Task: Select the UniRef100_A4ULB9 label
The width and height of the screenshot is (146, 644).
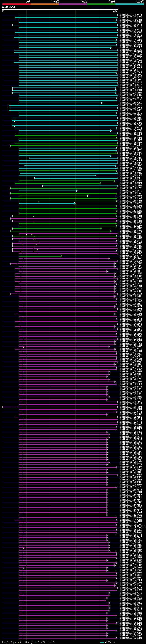Action: coord(131,414)
